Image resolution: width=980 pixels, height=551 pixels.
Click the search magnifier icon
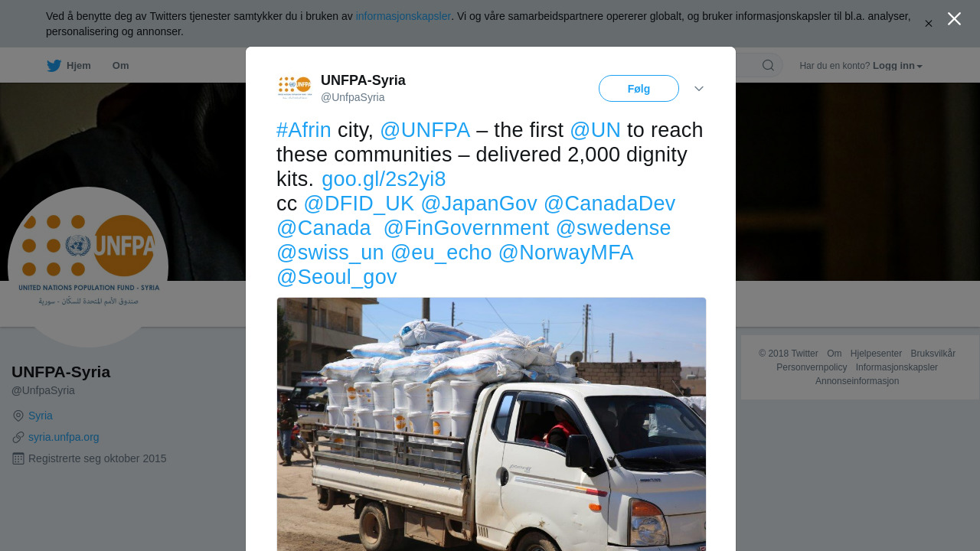click(768, 65)
